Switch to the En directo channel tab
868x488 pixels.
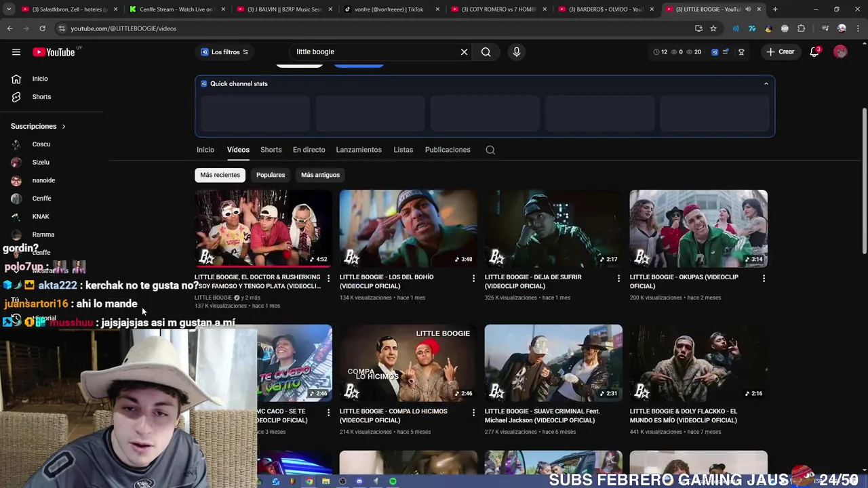(309, 150)
